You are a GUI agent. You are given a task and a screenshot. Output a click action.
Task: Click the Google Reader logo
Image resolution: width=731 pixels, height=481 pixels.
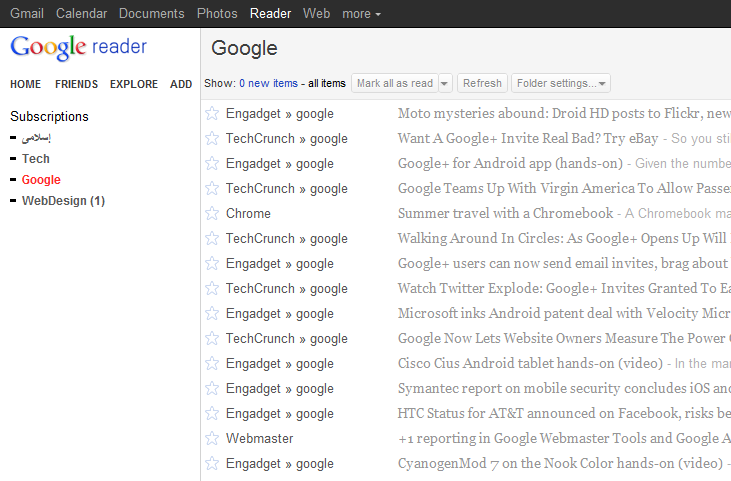(x=78, y=47)
